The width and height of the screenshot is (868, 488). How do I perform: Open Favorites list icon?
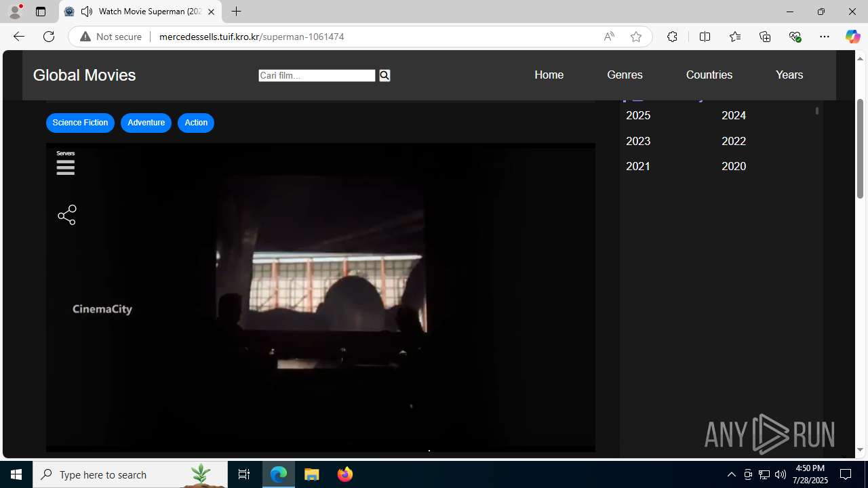coord(734,37)
